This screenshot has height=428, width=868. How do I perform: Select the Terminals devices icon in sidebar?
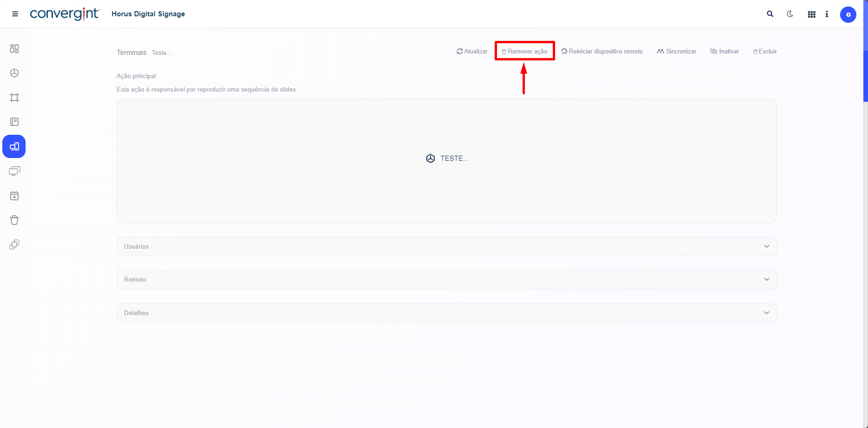pos(14,147)
